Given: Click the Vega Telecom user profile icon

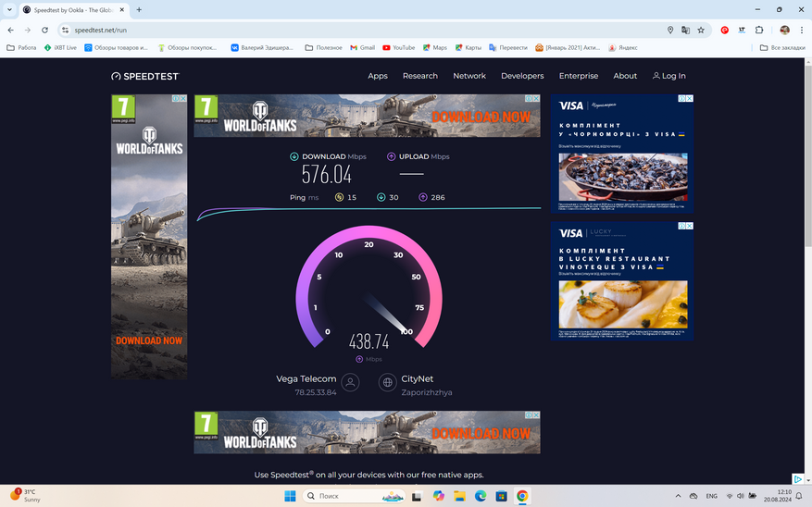Looking at the screenshot, I should click(x=350, y=382).
